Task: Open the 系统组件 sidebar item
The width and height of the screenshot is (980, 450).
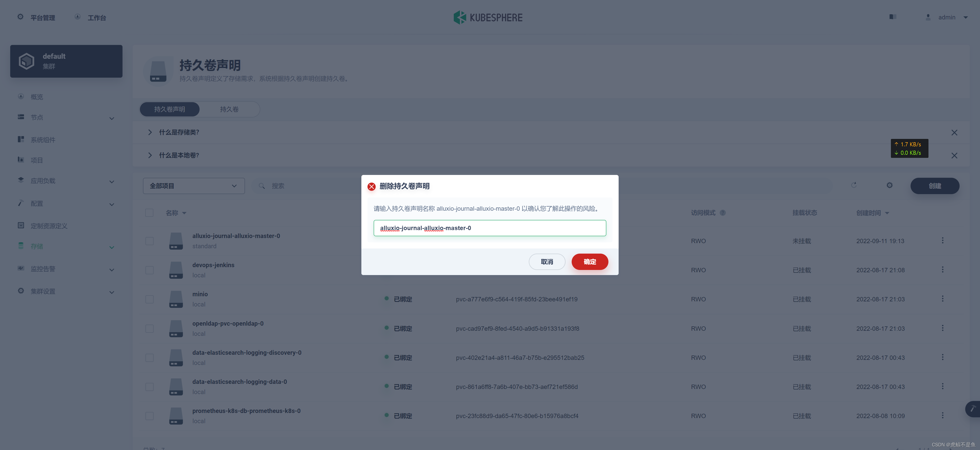Action: (43, 140)
